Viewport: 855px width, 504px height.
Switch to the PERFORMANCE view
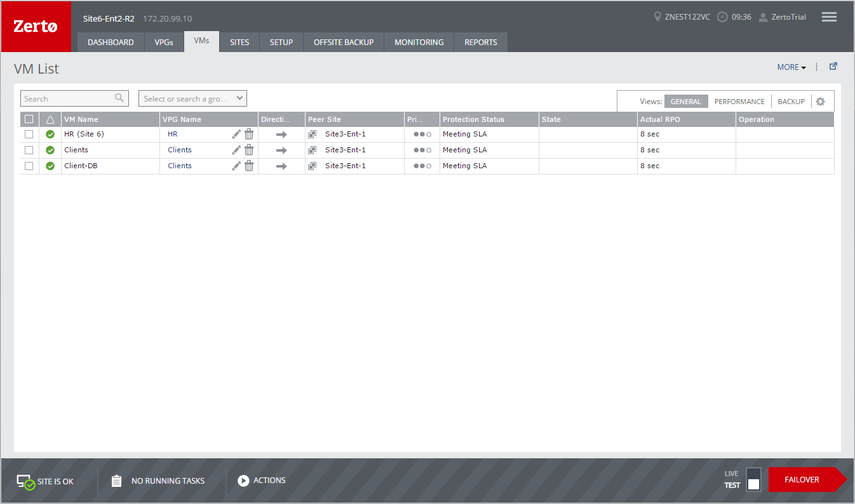pyautogui.click(x=739, y=102)
